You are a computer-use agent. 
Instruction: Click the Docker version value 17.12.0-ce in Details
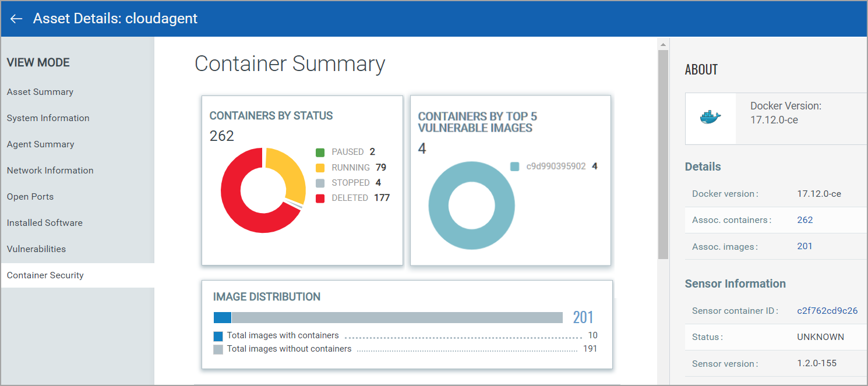pos(819,194)
